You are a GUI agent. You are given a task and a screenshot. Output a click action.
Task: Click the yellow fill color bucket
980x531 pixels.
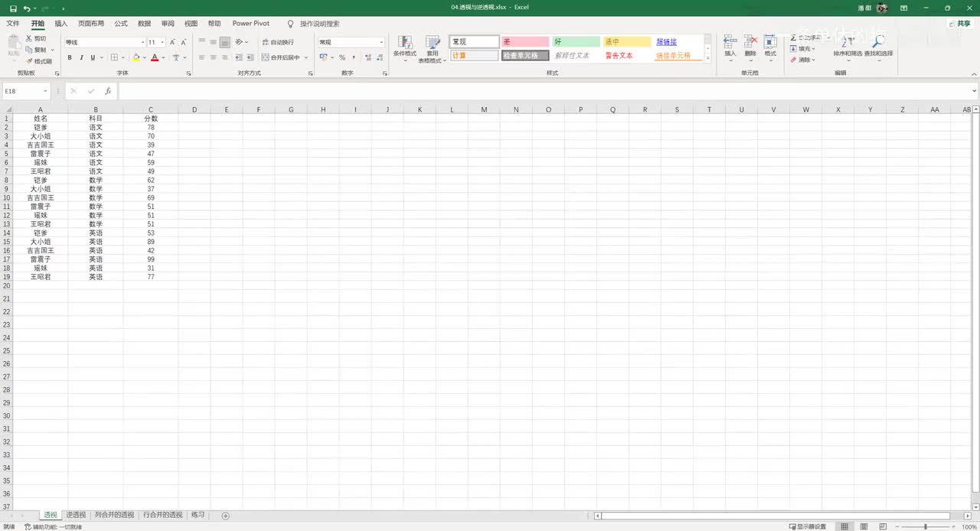pyautogui.click(x=136, y=57)
